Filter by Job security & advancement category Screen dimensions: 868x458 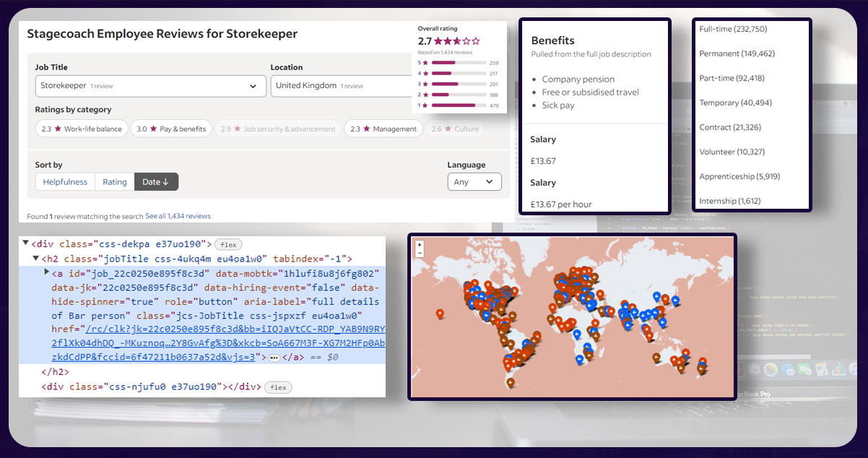click(x=278, y=129)
